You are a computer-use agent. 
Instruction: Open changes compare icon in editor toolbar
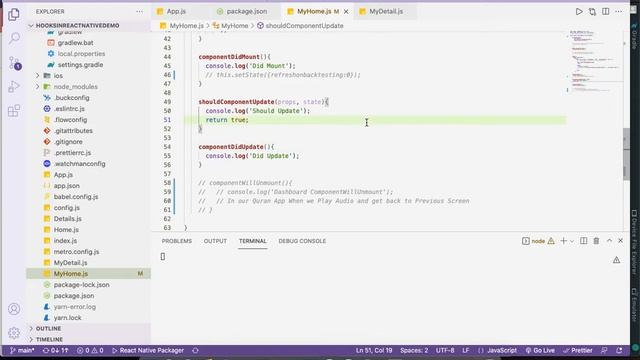592,11
